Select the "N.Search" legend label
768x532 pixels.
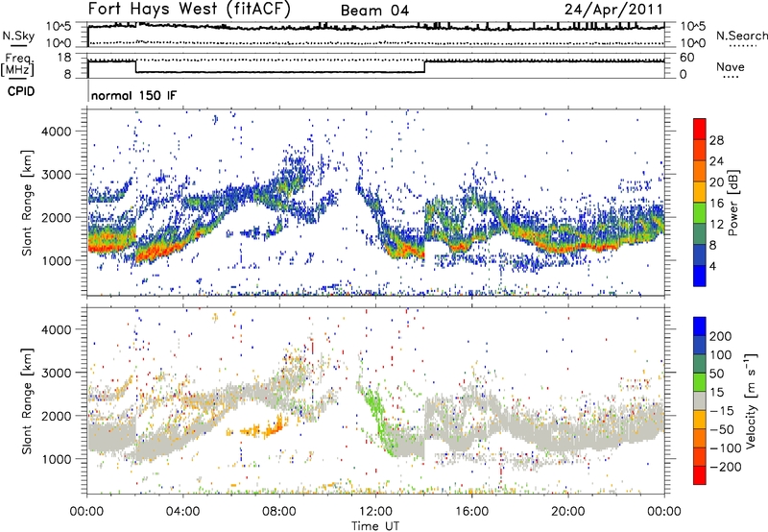click(741, 36)
